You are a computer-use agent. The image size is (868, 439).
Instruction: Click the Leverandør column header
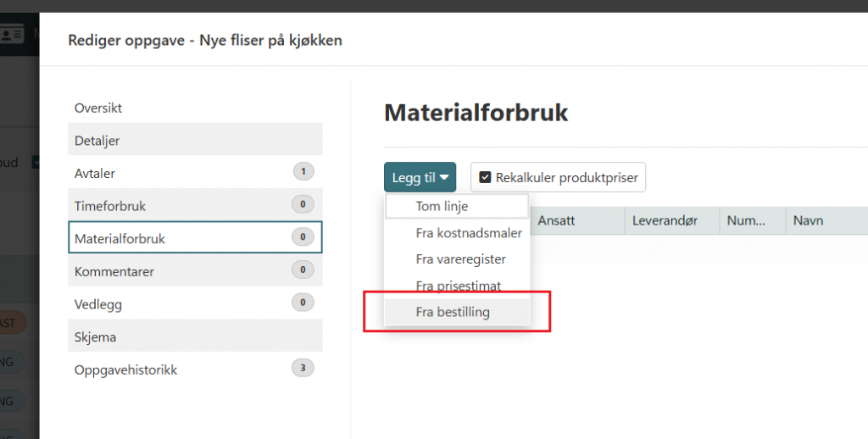(x=665, y=220)
